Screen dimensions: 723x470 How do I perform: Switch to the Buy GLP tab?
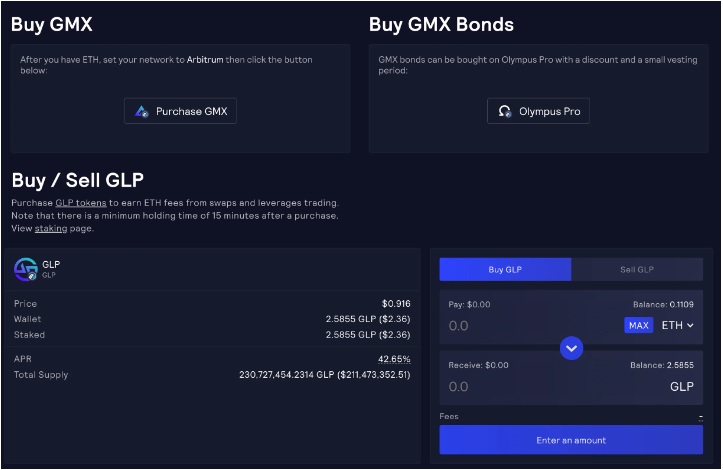505,269
